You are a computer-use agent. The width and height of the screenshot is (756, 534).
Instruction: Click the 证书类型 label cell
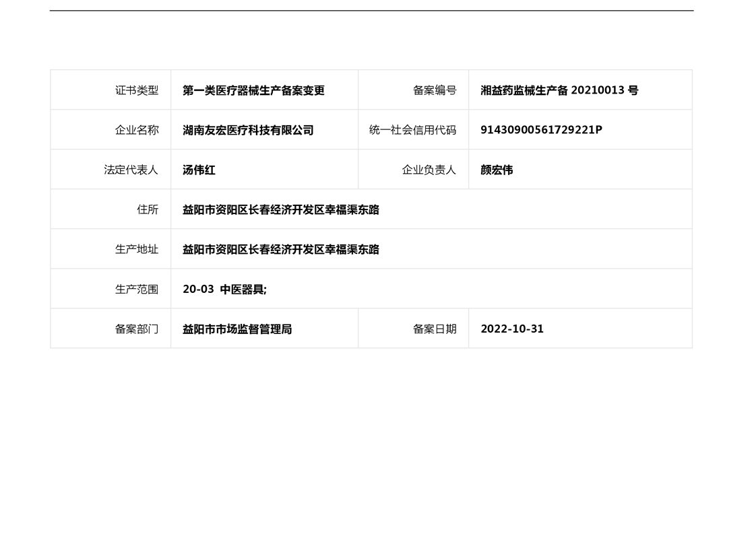(x=137, y=90)
